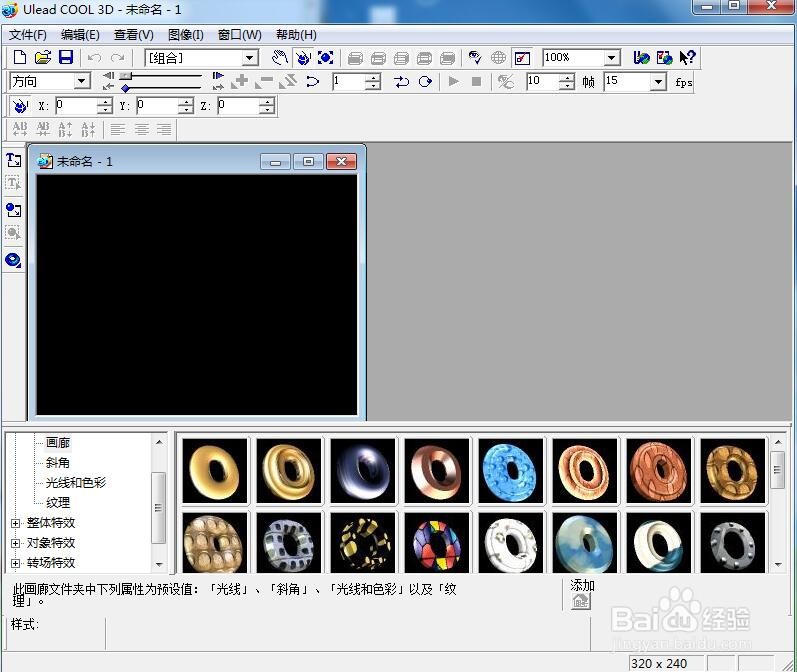
Task: Click the Insert Graphics tool in left toolbar
Action: tap(13, 209)
